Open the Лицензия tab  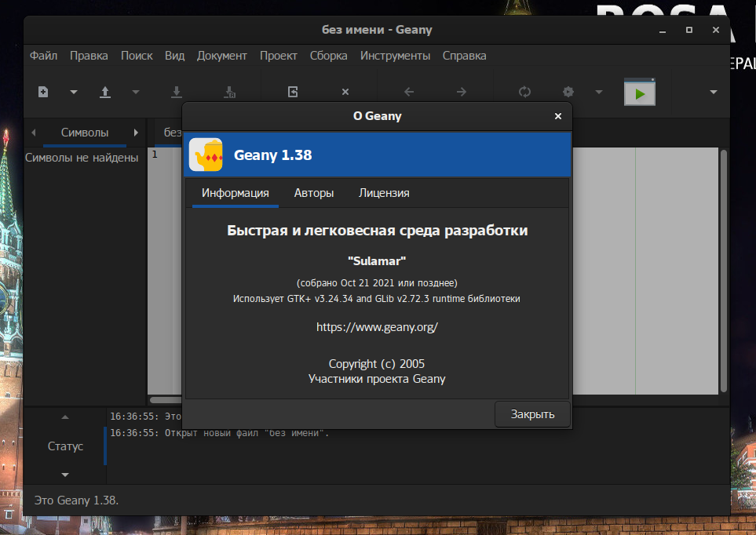(x=384, y=193)
